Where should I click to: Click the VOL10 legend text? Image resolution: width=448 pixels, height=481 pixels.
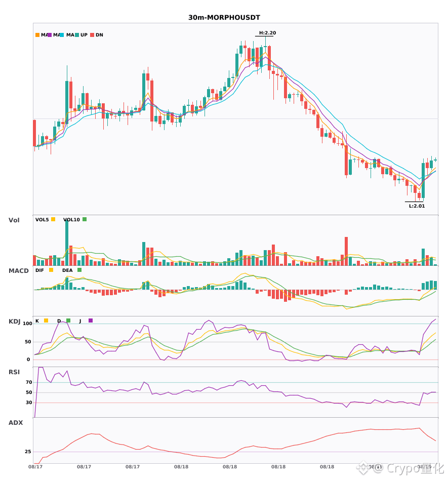[71, 220]
